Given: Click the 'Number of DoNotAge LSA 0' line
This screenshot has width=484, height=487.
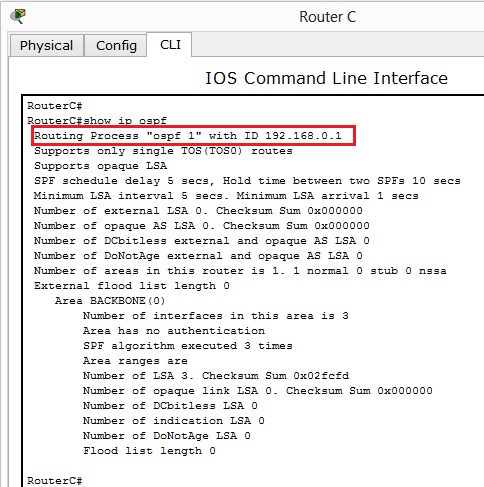Looking at the screenshot, I should click(x=167, y=436).
